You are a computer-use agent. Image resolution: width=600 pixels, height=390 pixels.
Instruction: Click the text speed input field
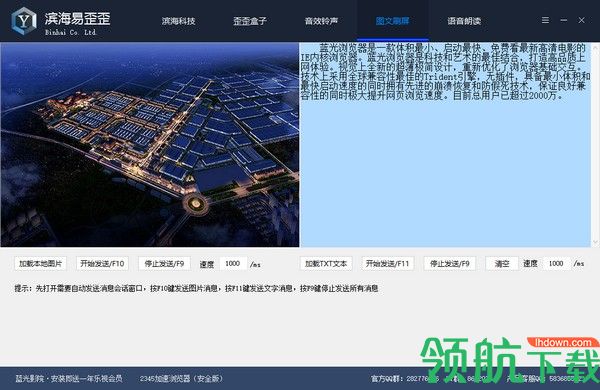click(556, 264)
